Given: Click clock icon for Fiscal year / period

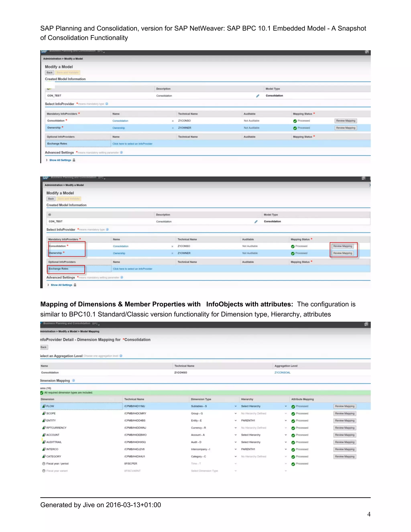Looking at the screenshot, I should 44,464.
